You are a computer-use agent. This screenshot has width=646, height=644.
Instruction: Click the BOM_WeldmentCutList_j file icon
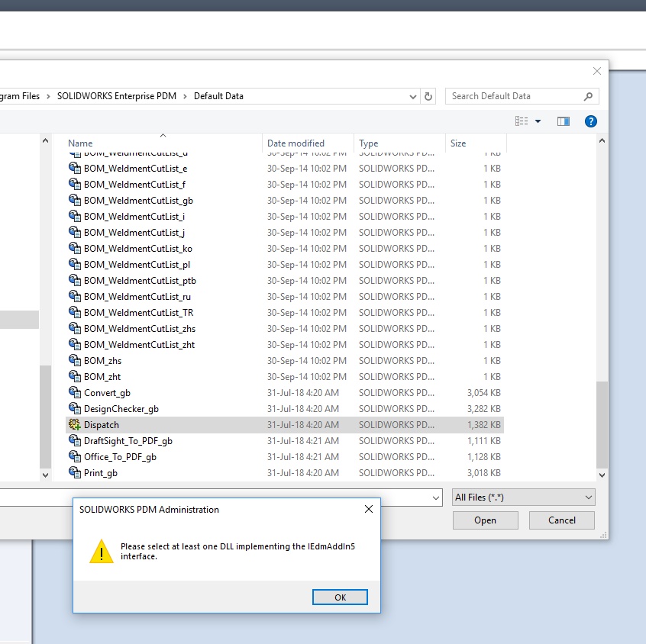point(75,232)
